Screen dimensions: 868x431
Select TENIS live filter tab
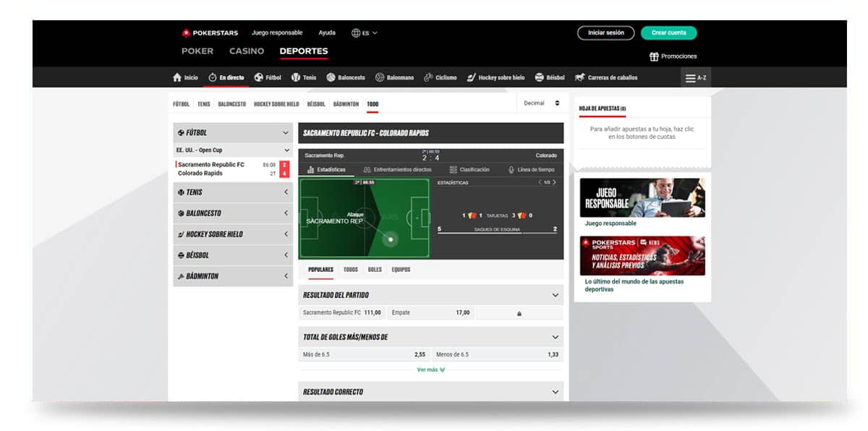204,104
